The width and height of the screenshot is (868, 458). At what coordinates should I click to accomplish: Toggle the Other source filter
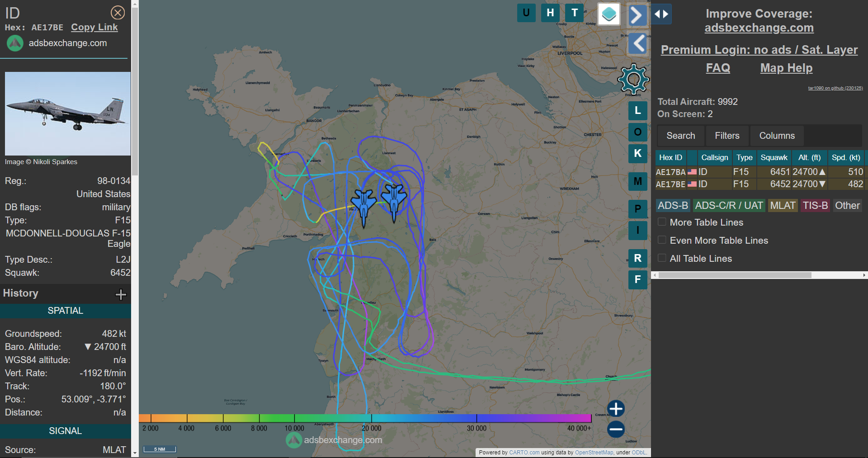[847, 206]
